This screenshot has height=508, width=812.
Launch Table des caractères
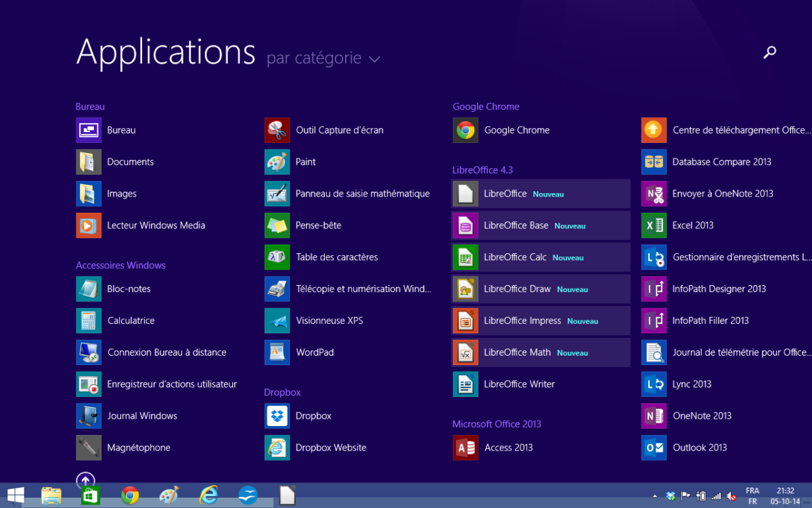click(x=321, y=257)
